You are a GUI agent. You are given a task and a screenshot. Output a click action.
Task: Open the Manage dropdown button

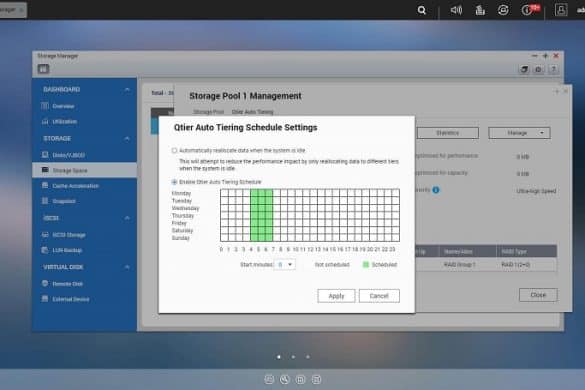[x=519, y=133]
